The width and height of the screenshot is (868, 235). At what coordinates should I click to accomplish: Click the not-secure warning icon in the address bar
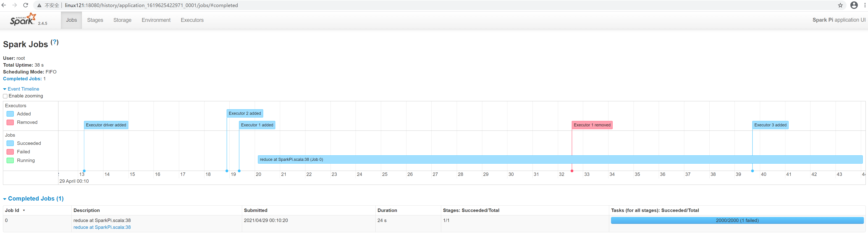click(39, 5)
